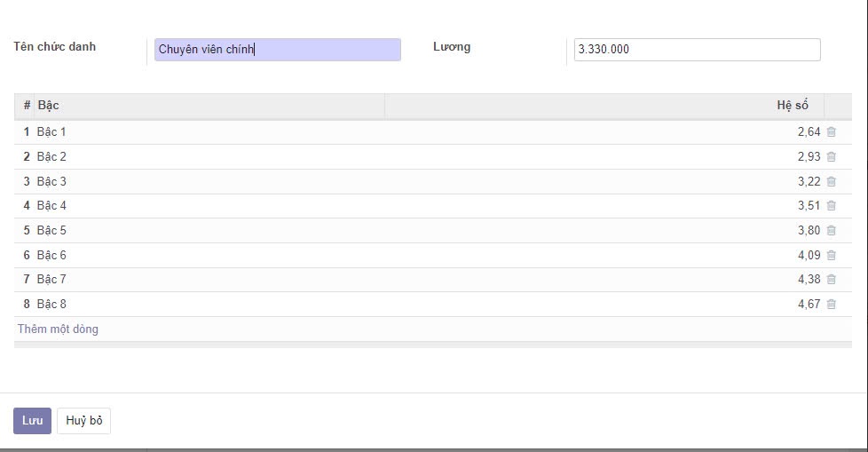Sort by the Bậc column header
Viewport: 868px width, 452px height.
pos(49,106)
